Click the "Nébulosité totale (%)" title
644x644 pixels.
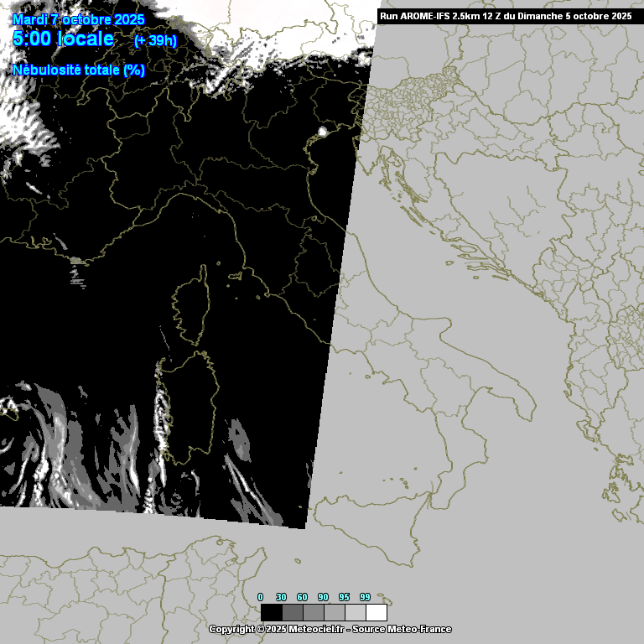79,70
